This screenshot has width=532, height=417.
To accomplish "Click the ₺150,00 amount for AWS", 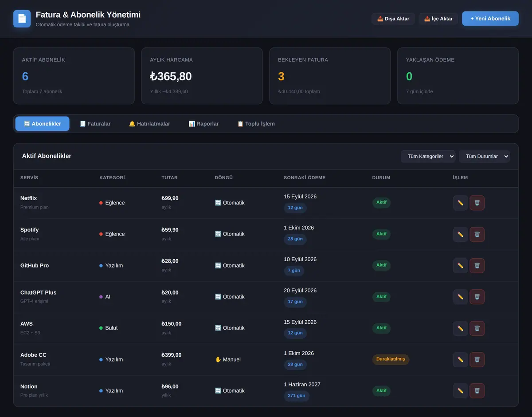I will coord(172,324).
